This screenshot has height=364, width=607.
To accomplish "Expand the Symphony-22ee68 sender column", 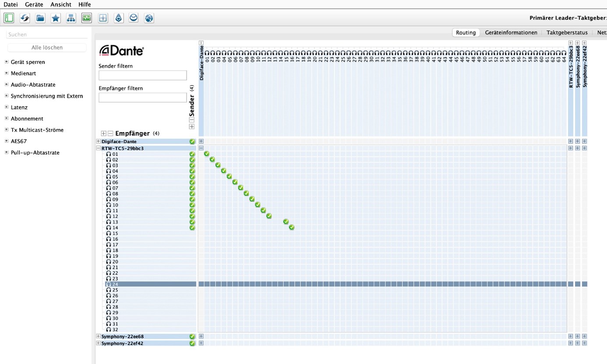I will coord(578,43).
